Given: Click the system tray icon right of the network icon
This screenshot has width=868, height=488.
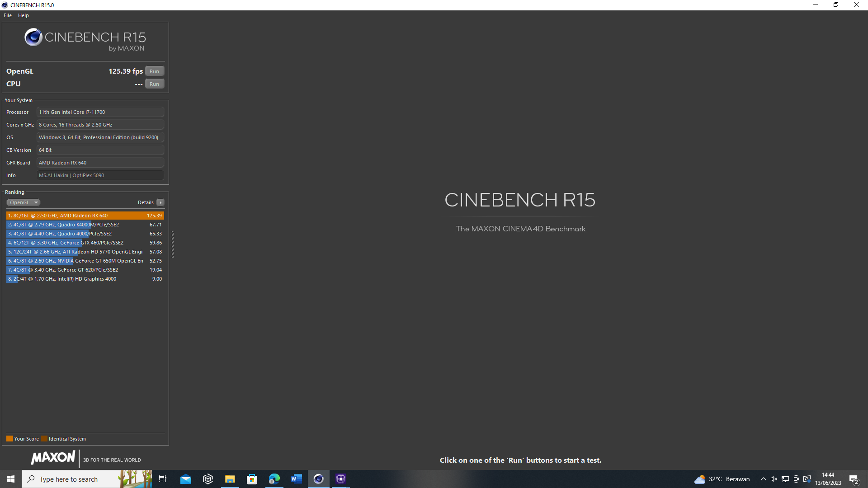Looking at the screenshot, I should tap(796, 479).
